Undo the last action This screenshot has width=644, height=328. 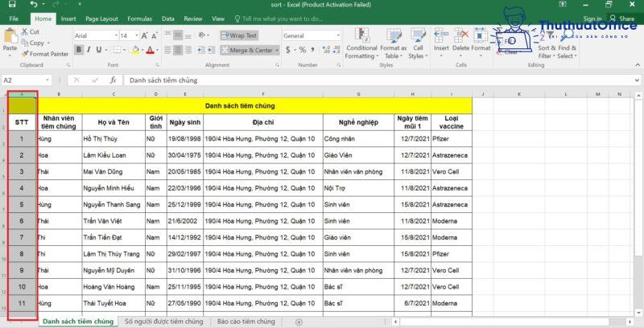[x=34, y=5]
